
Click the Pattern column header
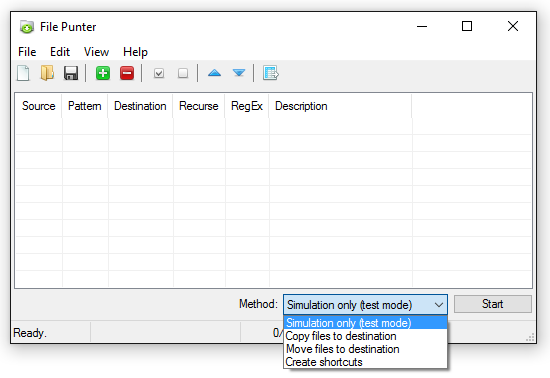[85, 106]
